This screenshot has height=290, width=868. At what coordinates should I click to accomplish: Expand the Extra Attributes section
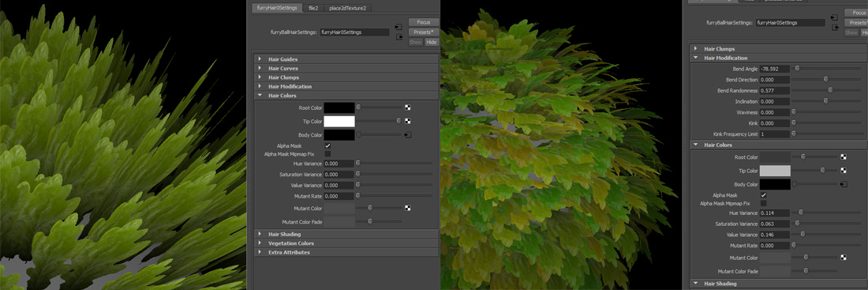[346, 252]
